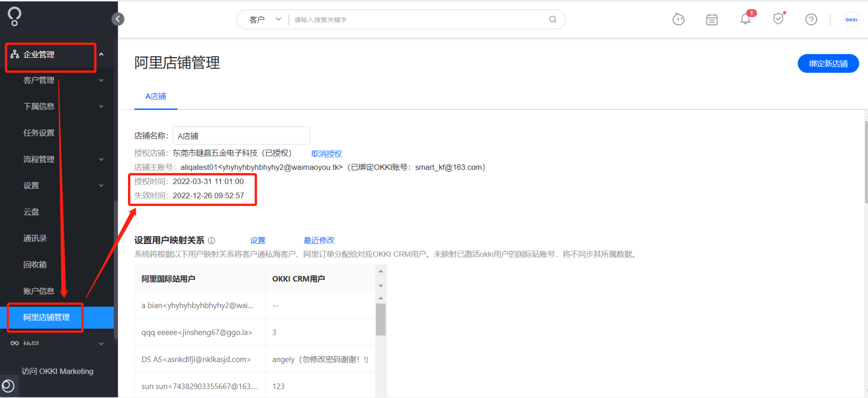The height and width of the screenshot is (398, 868).
Task: Open the 云盘 menu item
Action: [31, 212]
